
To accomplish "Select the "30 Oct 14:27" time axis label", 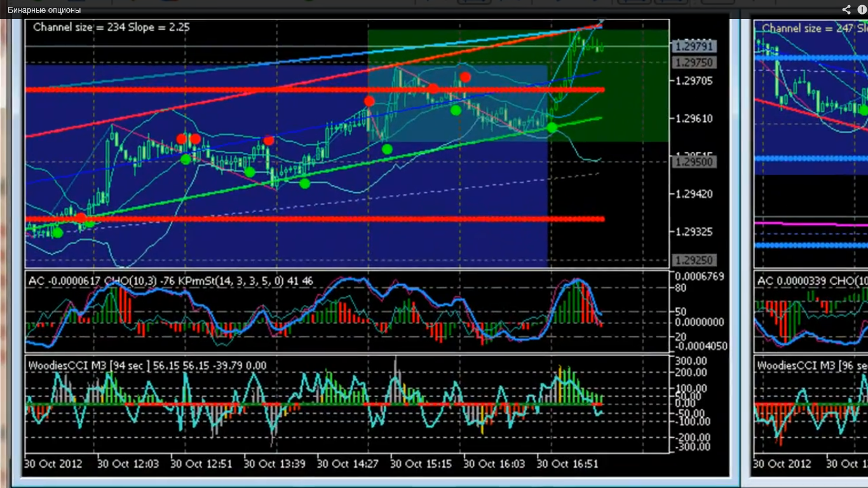I will pyautogui.click(x=348, y=464).
